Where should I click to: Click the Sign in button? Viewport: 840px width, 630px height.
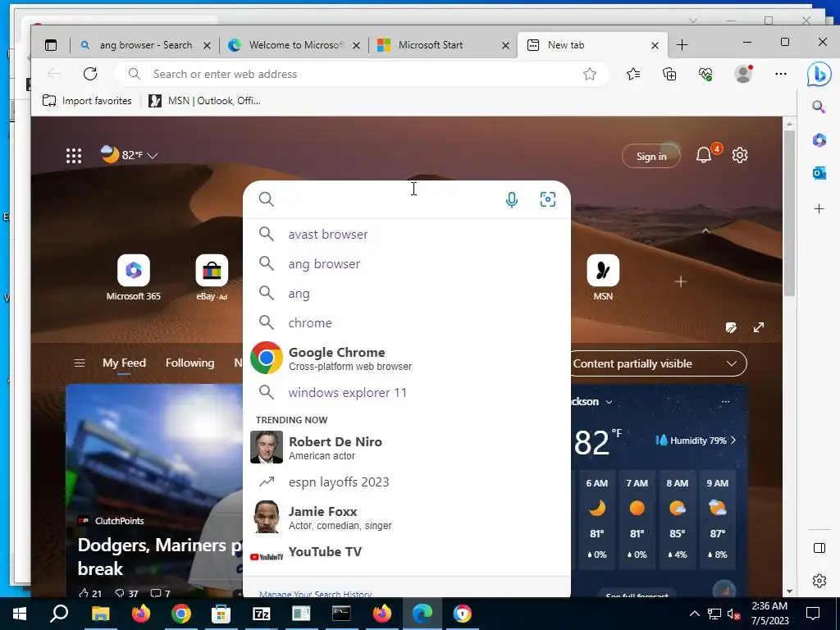point(651,157)
